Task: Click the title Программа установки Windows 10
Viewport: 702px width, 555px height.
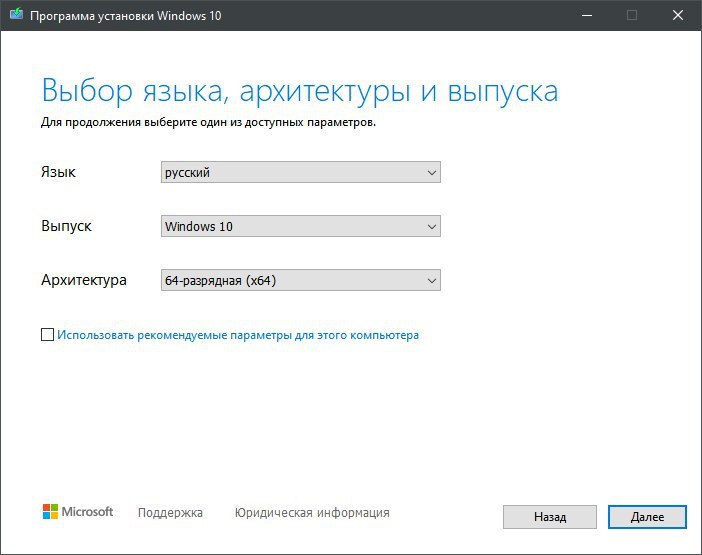Action: [x=126, y=16]
